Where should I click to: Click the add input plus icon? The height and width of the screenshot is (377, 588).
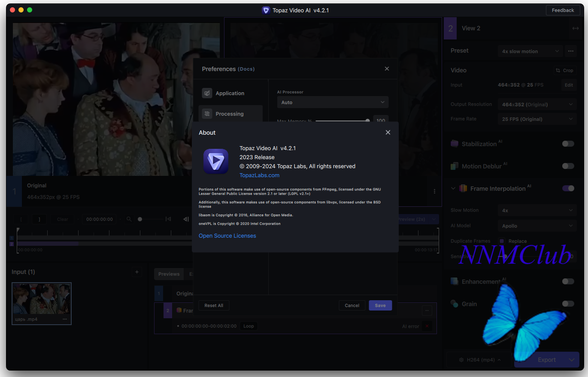click(x=137, y=272)
